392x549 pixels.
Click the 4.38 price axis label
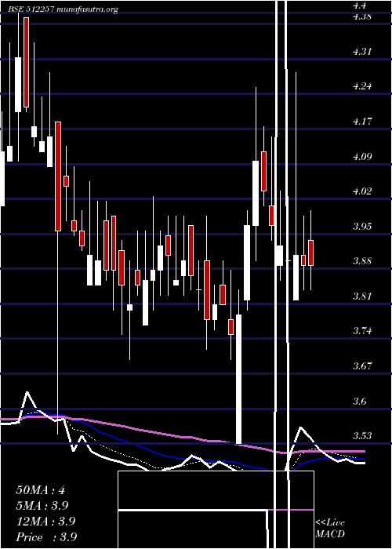[x=362, y=16]
